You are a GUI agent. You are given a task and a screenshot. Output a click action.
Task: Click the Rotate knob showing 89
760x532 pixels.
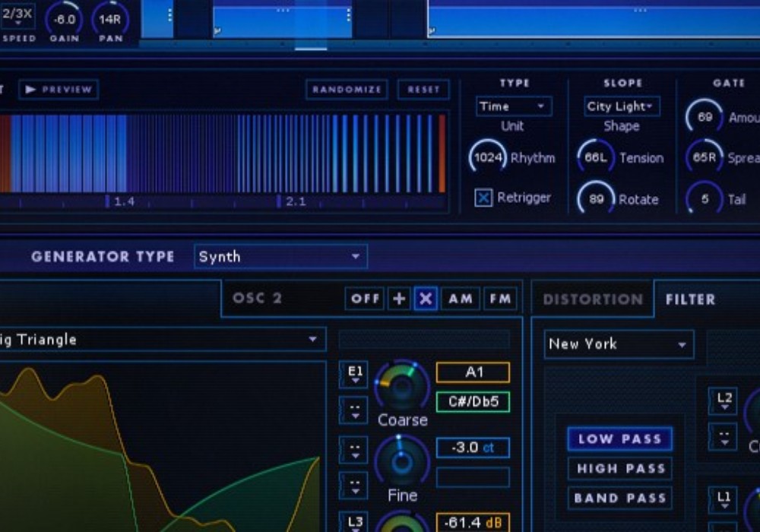pyautogui.click(x=596, y=199)
